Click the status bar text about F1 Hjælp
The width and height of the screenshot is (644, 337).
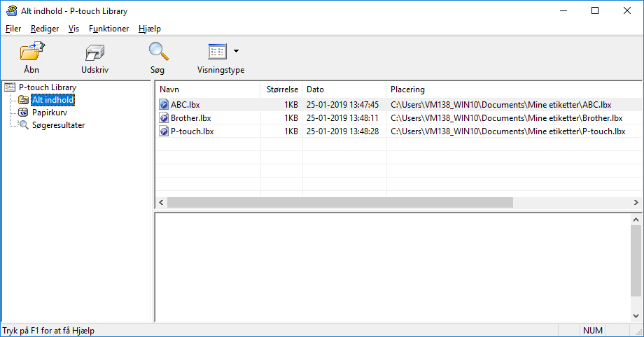pyautogui.click(x=48, y=331)
